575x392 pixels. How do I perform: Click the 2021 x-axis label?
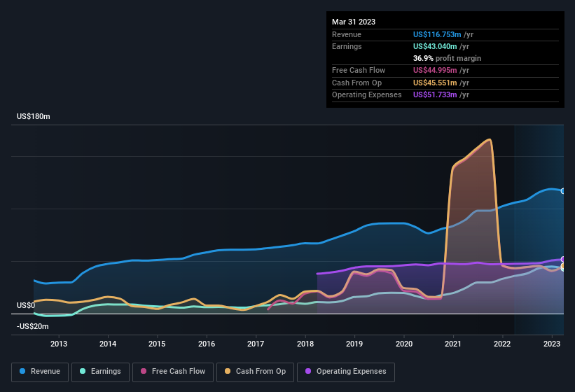coord(453,344)
